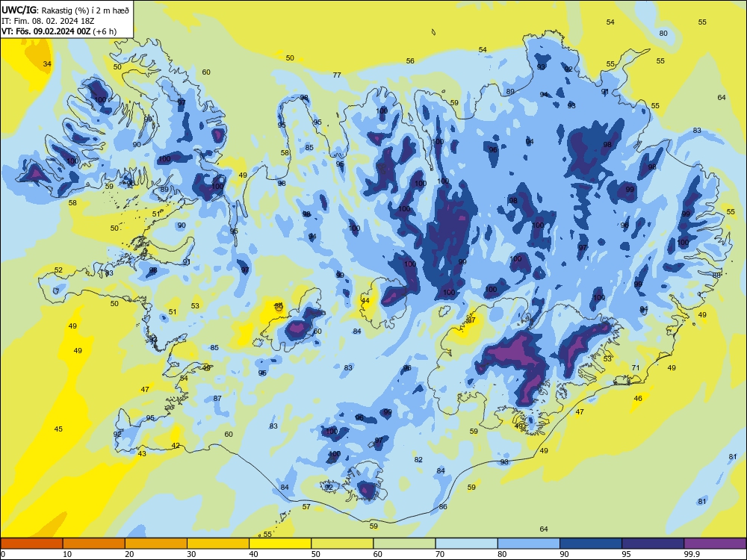The width and height of the screenshot is (747, 560).
Task: Click the map value '80' in northeast corner
Action: click(663, 34)
